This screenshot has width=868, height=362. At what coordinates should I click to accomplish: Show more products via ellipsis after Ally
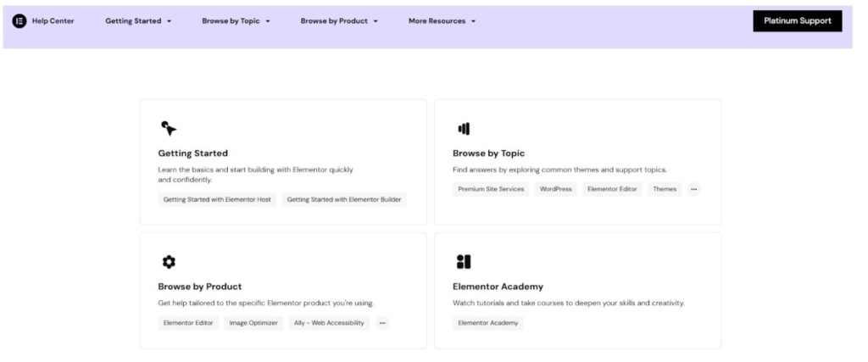[x=382, y=323]
